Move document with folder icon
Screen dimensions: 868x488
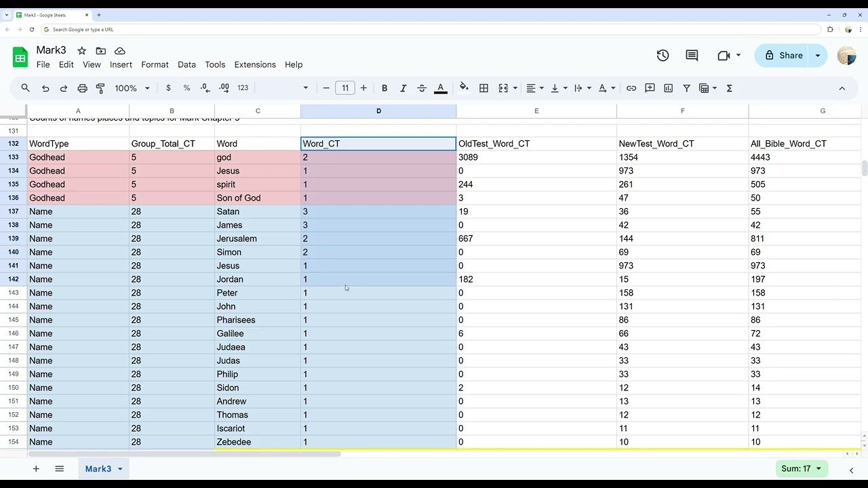click(x=100, y=51)
